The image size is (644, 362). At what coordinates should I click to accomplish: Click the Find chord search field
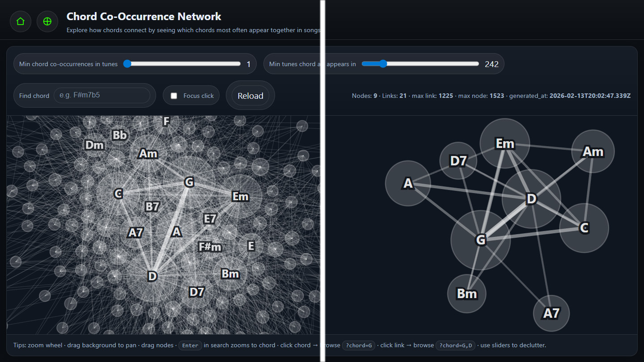pyautogui.click(x=103, y=95)
